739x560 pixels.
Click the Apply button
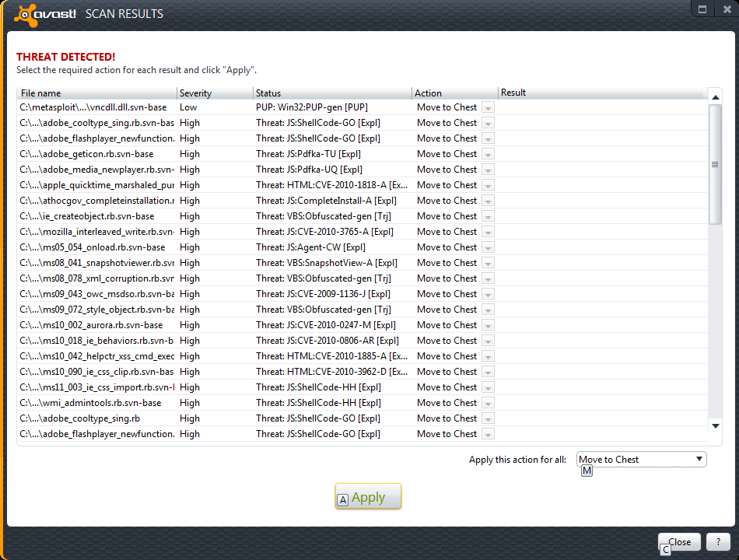[x=368, y=496]
